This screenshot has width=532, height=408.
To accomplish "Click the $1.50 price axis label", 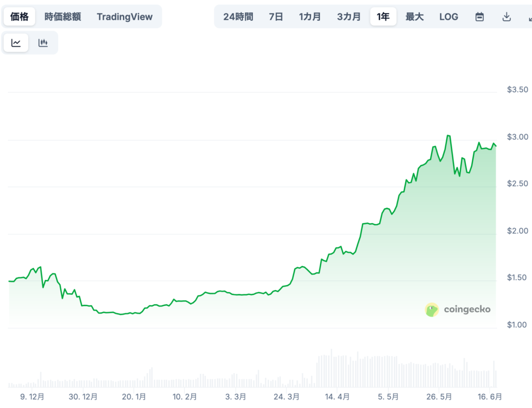I will pos(517,278).
